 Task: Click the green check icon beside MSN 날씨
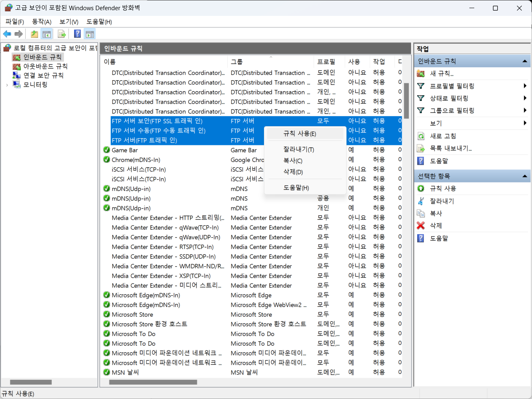tap(107, 372)
